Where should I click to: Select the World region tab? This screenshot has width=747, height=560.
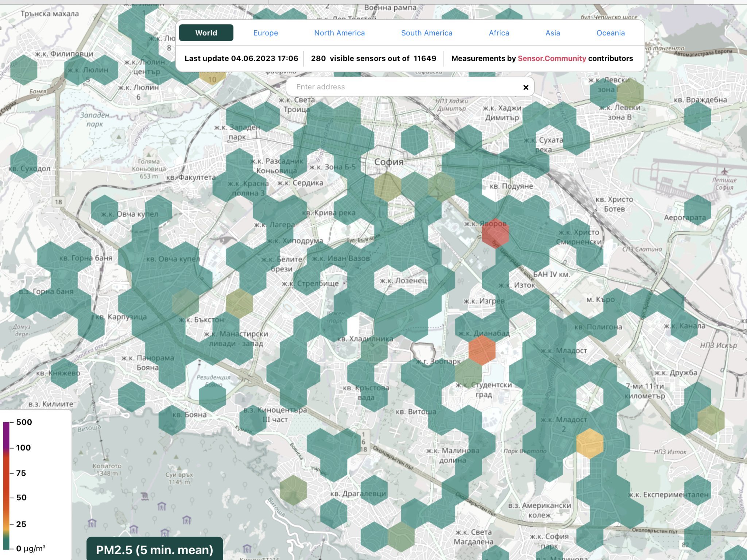[x=206, y=33]
